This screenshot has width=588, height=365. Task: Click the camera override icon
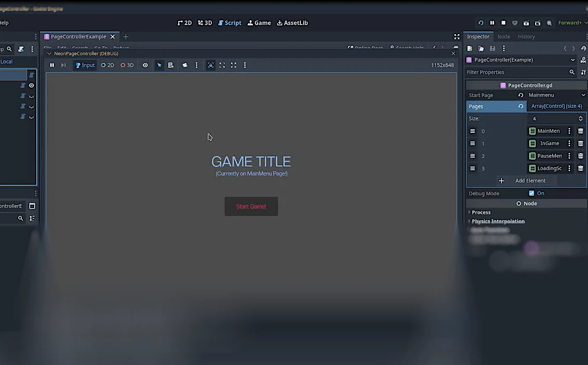pos(185,65)
